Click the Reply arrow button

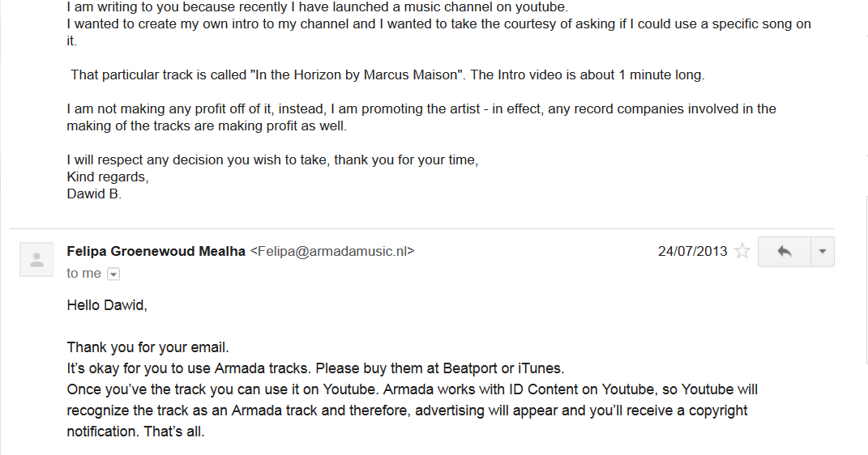click(x=784, y=252)
